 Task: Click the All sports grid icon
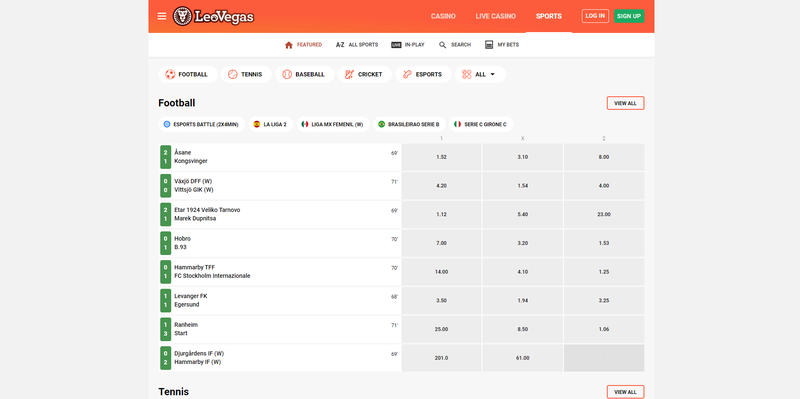click(466, 74)
